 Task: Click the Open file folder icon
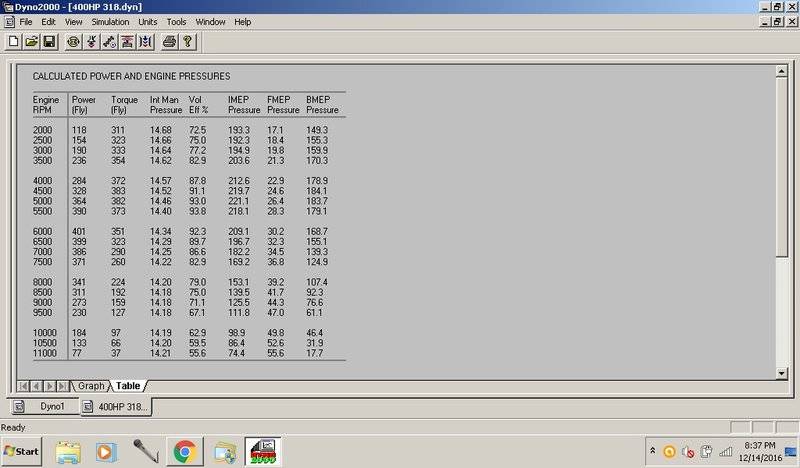pyautogui.click(x=32, y=42)
